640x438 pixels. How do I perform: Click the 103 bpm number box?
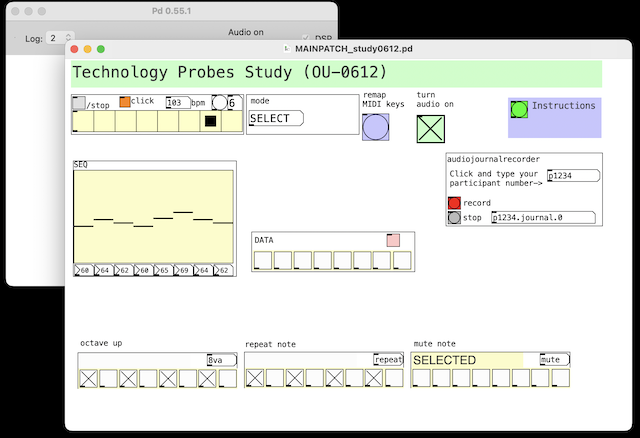coord(178,102)
